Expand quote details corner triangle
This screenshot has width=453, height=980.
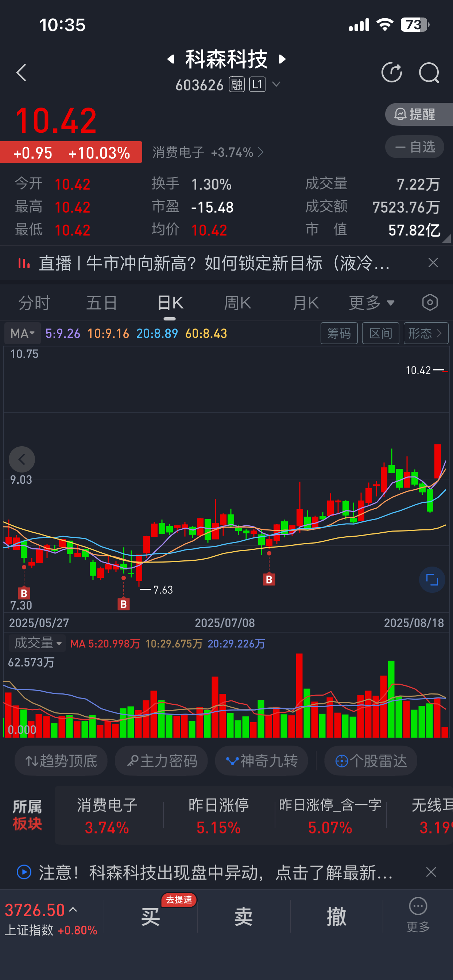(447, 238)
